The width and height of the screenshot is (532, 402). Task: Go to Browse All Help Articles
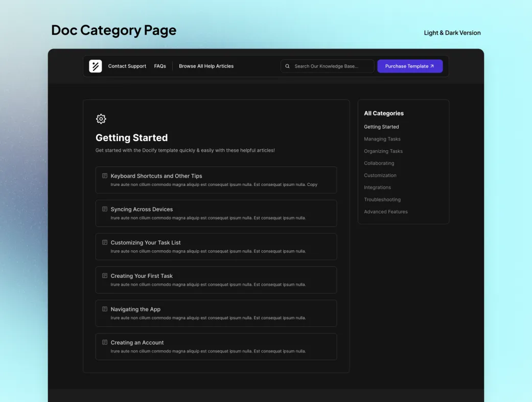206,66
